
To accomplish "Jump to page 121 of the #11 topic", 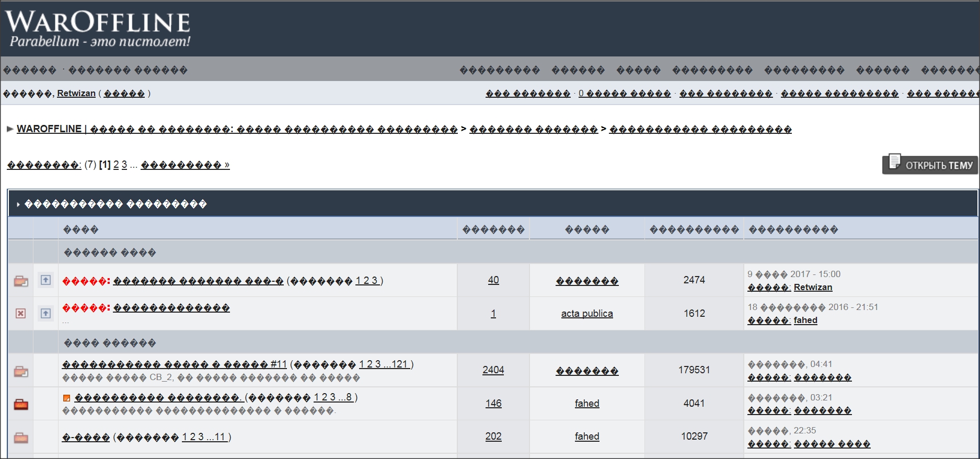I will pos(400,364).
